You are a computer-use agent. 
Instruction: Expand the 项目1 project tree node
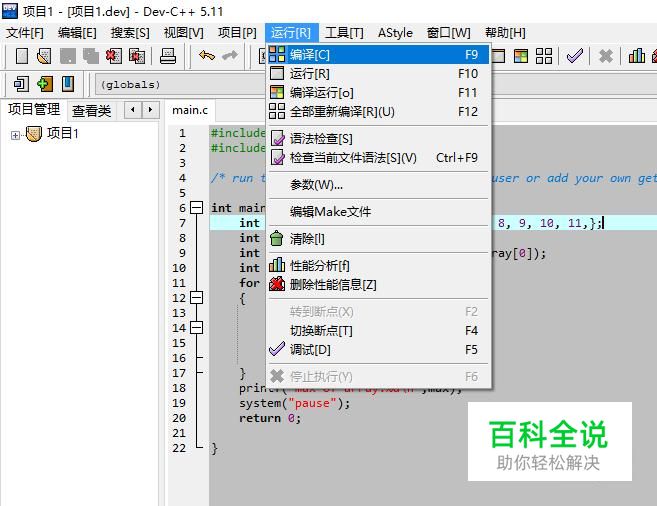15,135
